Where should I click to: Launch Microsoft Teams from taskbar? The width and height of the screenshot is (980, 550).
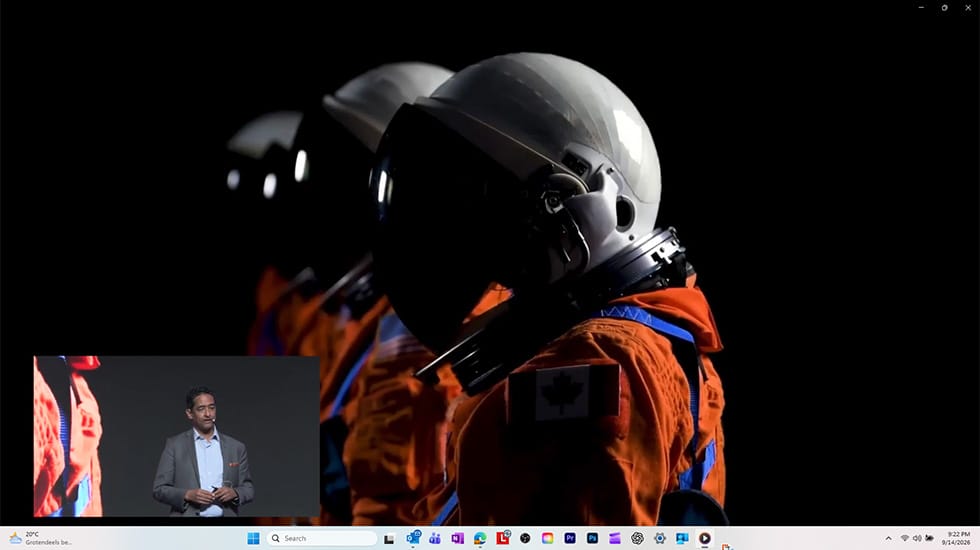coord(435,538)
